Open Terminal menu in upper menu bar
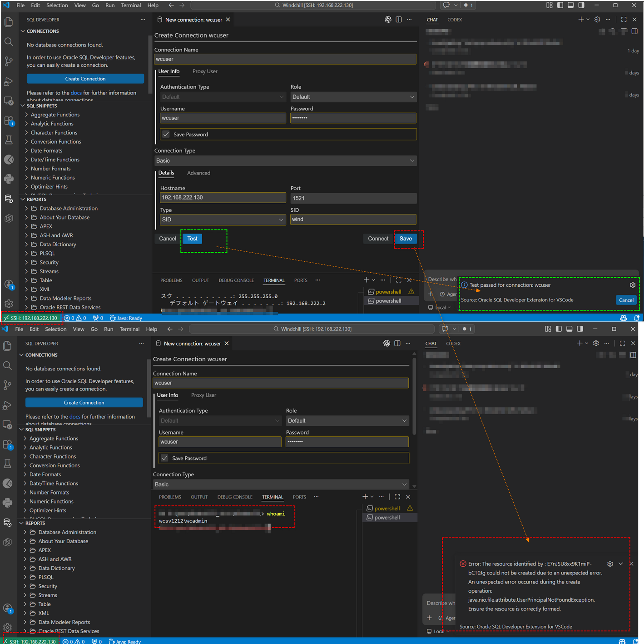The width and height of the screenshot is (644, 644). (131, 5)
